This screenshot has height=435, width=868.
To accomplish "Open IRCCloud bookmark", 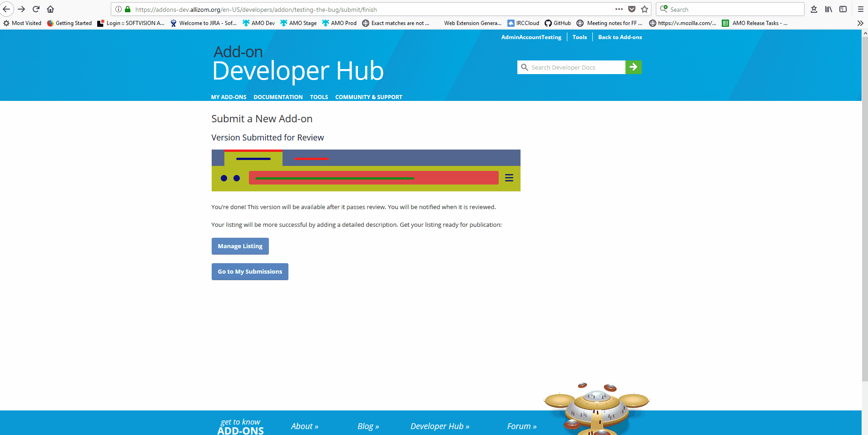I will 523,23.
